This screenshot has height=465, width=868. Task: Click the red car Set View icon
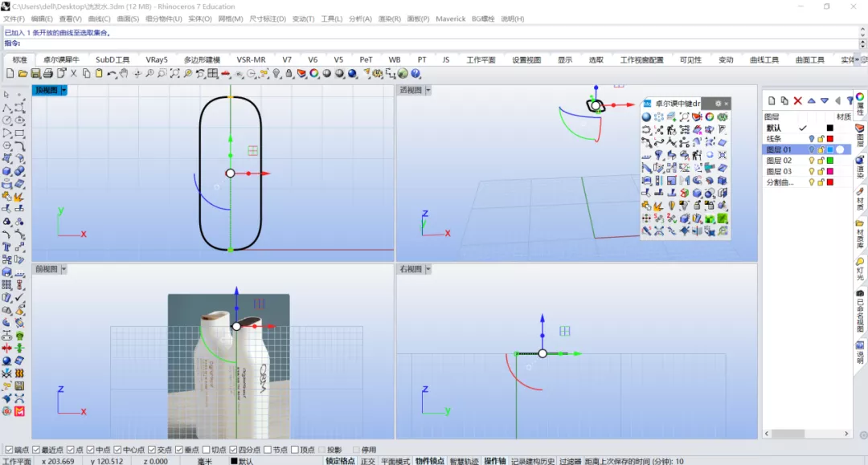tap(226, 74)
